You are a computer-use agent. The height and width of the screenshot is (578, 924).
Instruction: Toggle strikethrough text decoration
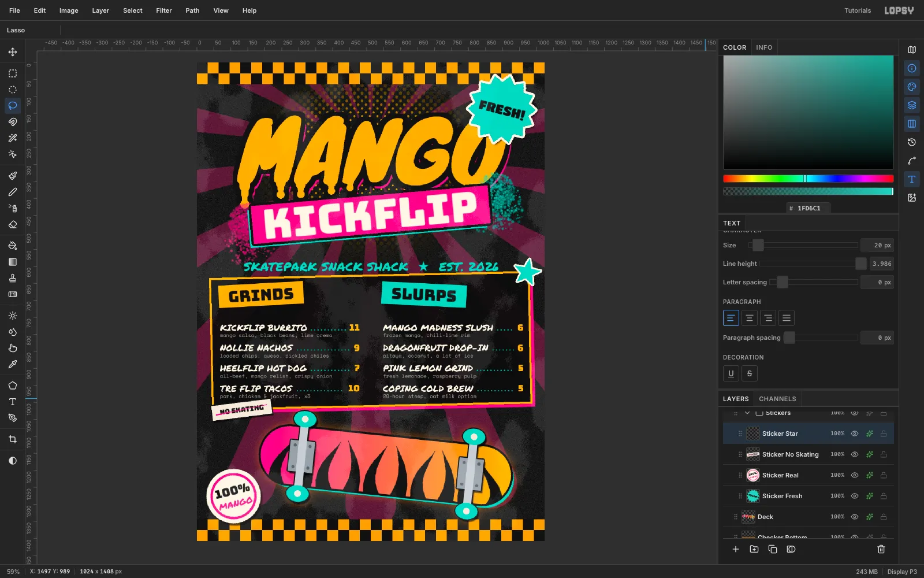(x=750, y=373)
